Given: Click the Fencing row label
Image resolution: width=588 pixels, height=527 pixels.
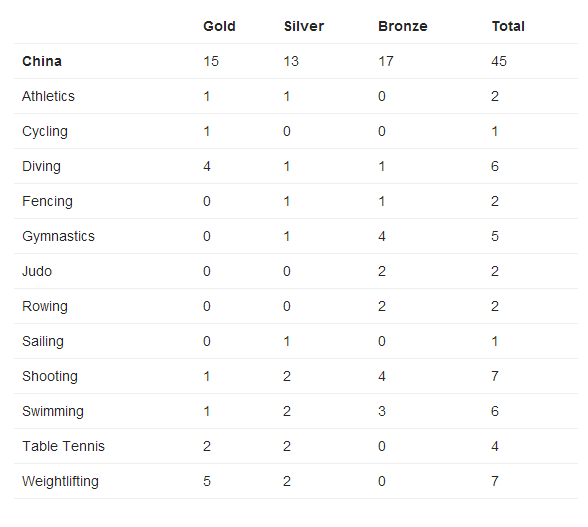Looking at the screenshot, I should (47, 201).
